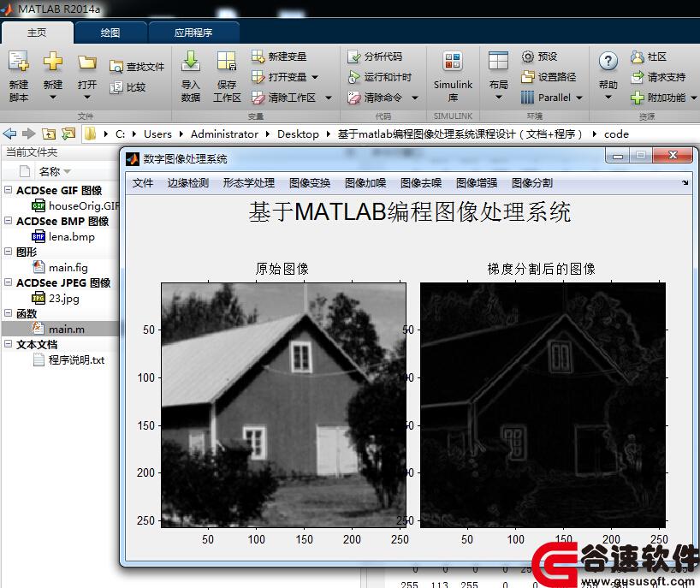The height and width of the screenshot is (588, 700).
Task: Open the 图像去噪 menu
Action: click(421, 182)
